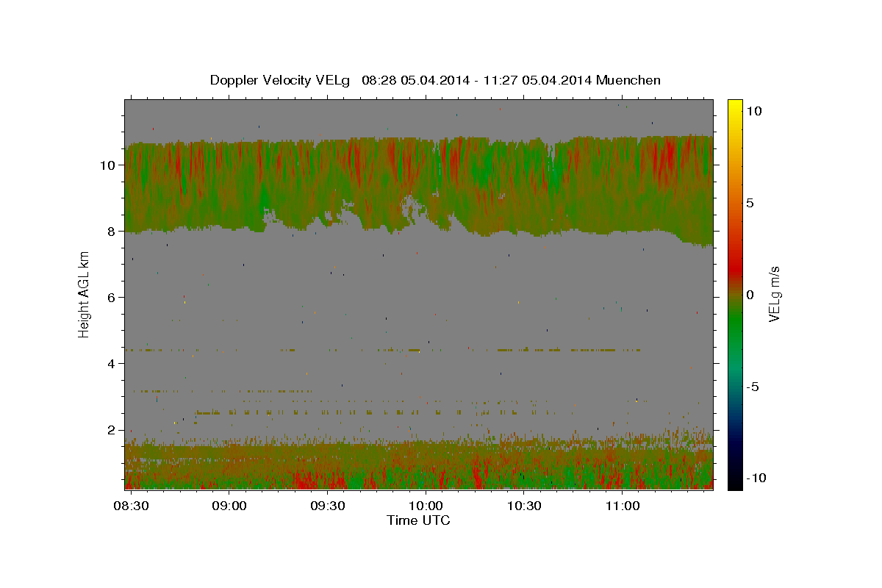This screenshot has width=882, height=588.
Task: Click the height axis tick label 8
Action: coord(112,232)
